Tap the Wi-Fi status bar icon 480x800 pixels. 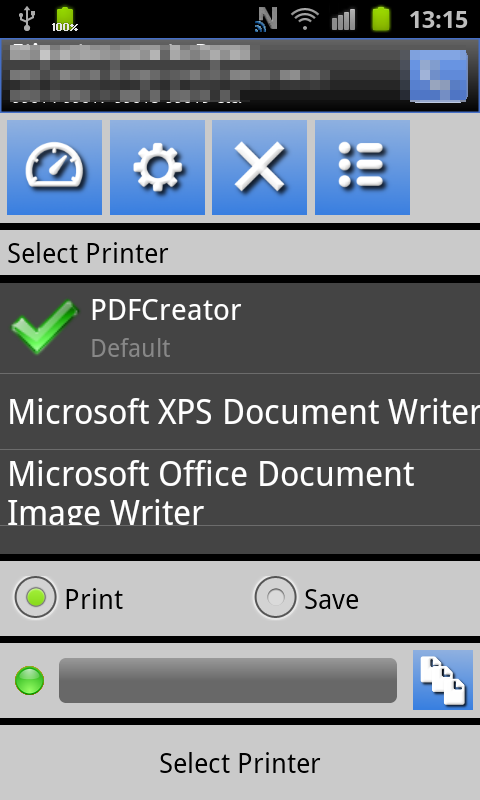(x=305, y=19)
